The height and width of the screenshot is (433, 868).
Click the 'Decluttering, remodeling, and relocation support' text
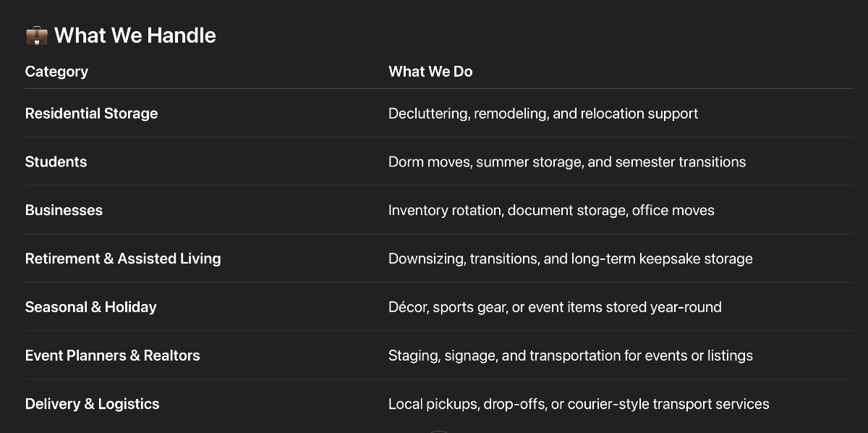point(542,114)
